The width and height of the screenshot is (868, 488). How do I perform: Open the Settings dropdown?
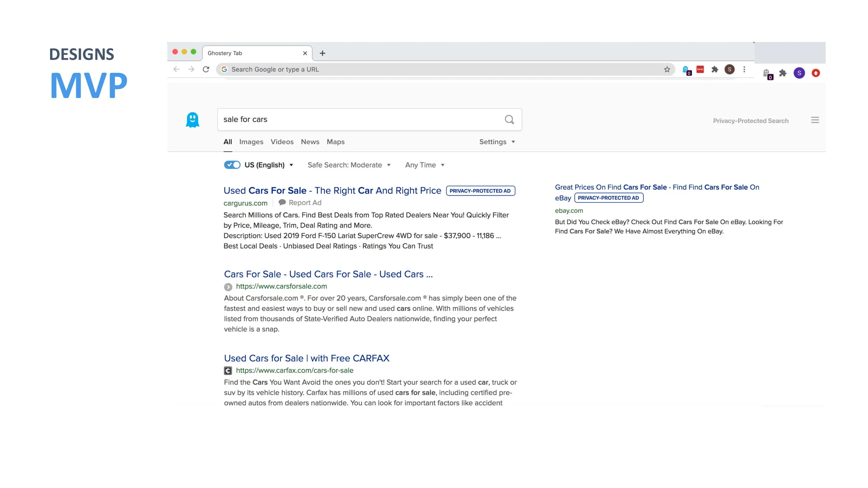click(497, 142)
